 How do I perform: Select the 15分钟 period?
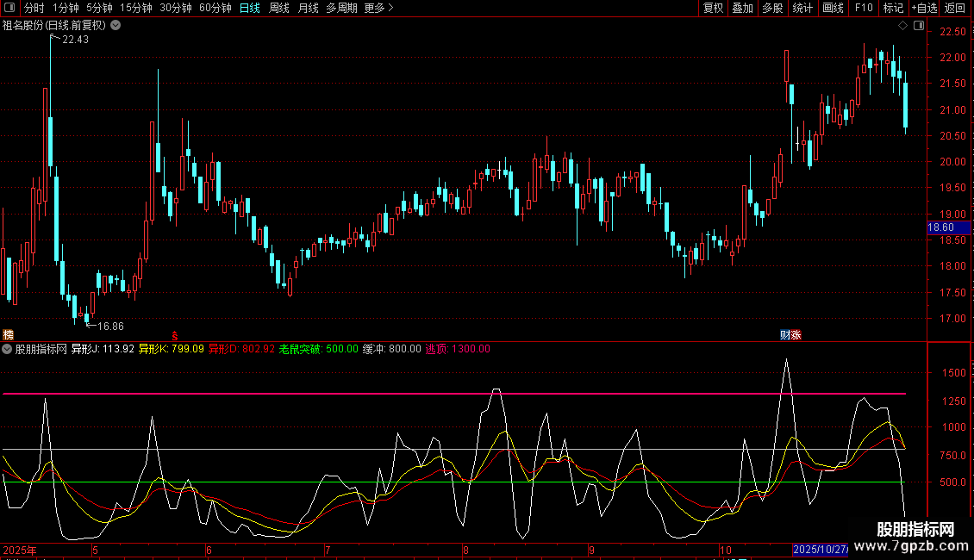click(x=135, y=9)
